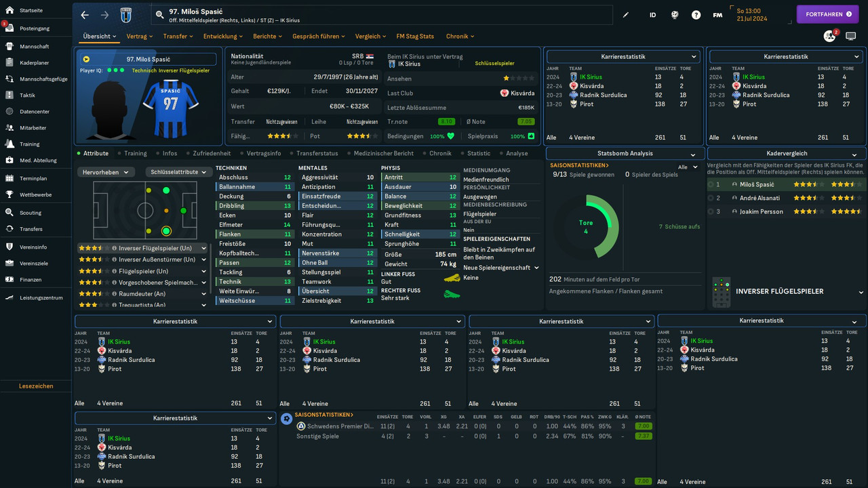Expand the Inverser Flügelspieler (Un) role row
Viewport: 868px width, 488px height.
[x=203, y=248]
